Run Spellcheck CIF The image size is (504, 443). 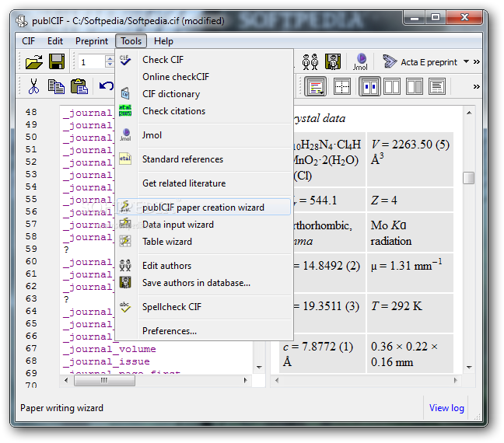204,307
